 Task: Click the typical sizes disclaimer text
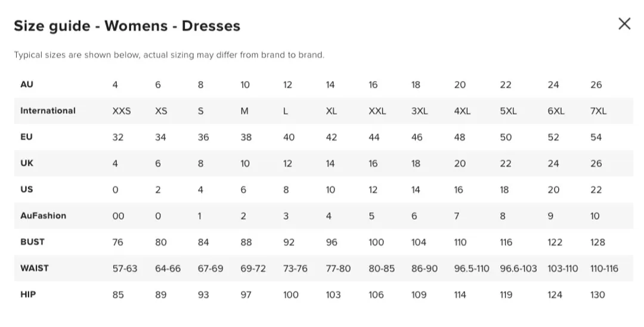click(x=169, y=55)
